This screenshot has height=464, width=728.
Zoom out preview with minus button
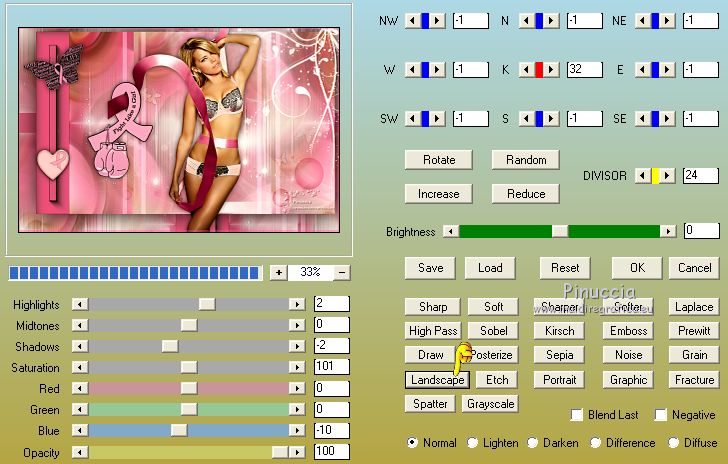point(342,273)
